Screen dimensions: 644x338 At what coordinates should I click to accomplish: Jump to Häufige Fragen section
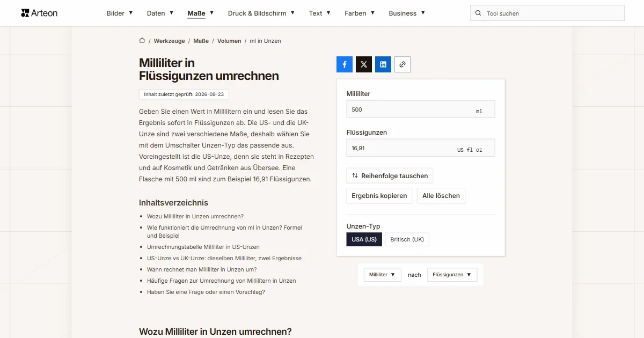(222, 281)
